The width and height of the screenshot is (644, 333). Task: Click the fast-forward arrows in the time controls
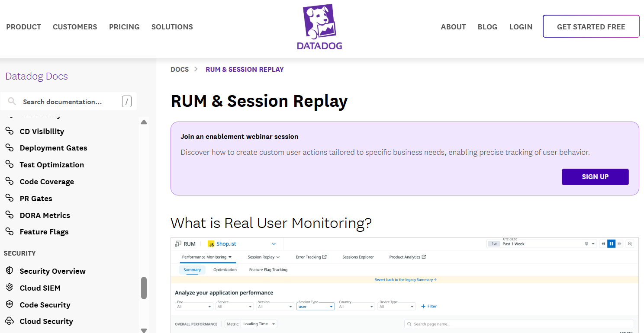coord(620,243)
